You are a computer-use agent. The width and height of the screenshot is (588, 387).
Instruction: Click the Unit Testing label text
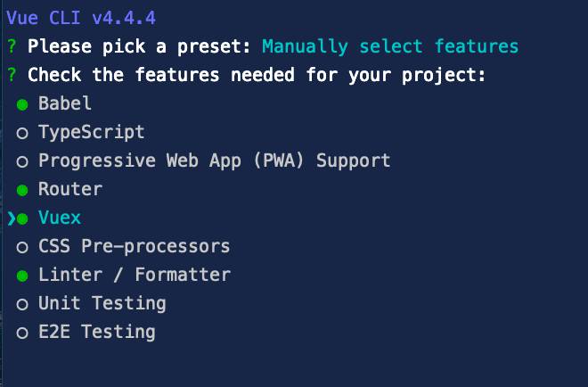click(x=102, y=303)
